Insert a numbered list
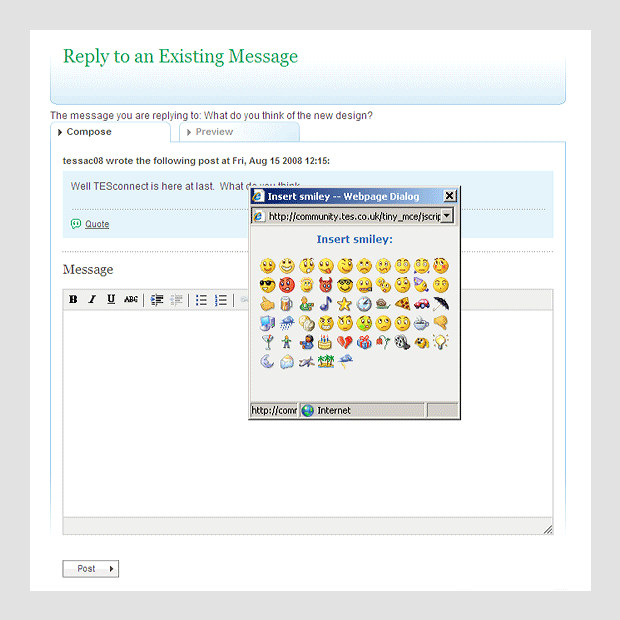 click(221, 300)
